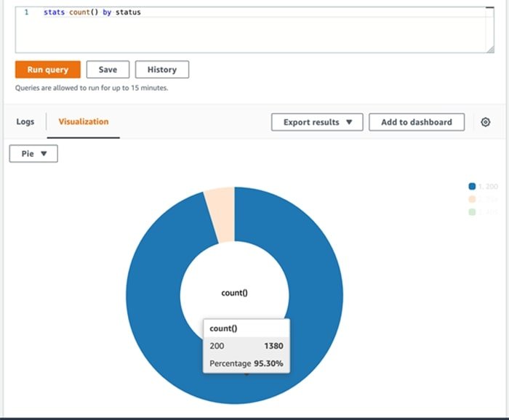Select the Visualization tab

tap(84, 121)
